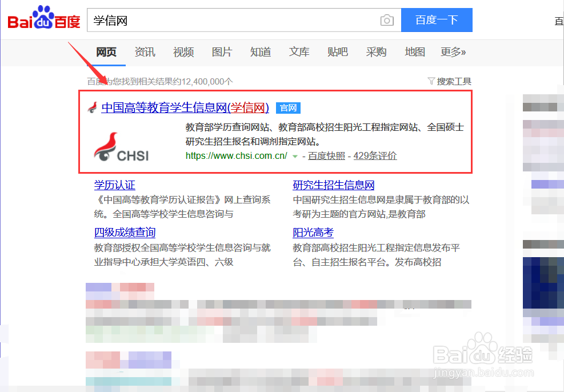This screenshot has width=564, height=392.
Task: Click the text 百度为您找到相关结果约12,400,000个
Action: click(160, 82)
